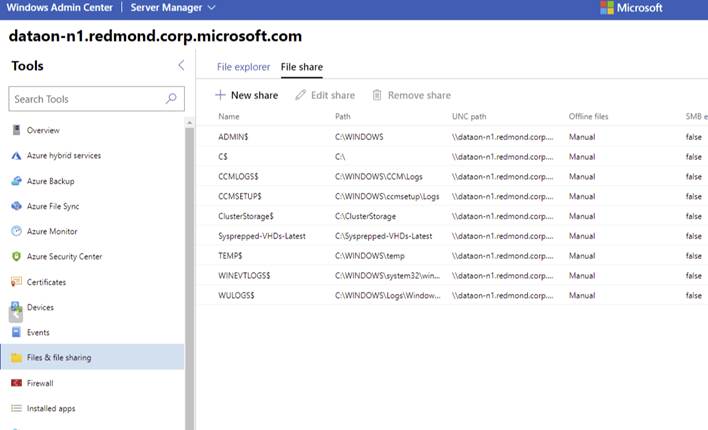Select the TEMP$ share row
Image resolution: width=708 pixels, height=430 pixels.
[453, 256]
